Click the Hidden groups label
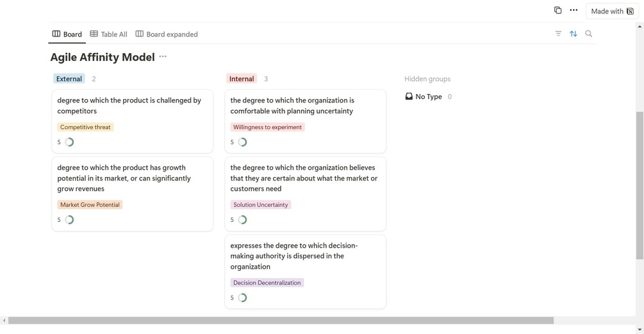Image resolution: width=644 pixels, height=334 pixels. pyautogui.click(x=427, y=79)
